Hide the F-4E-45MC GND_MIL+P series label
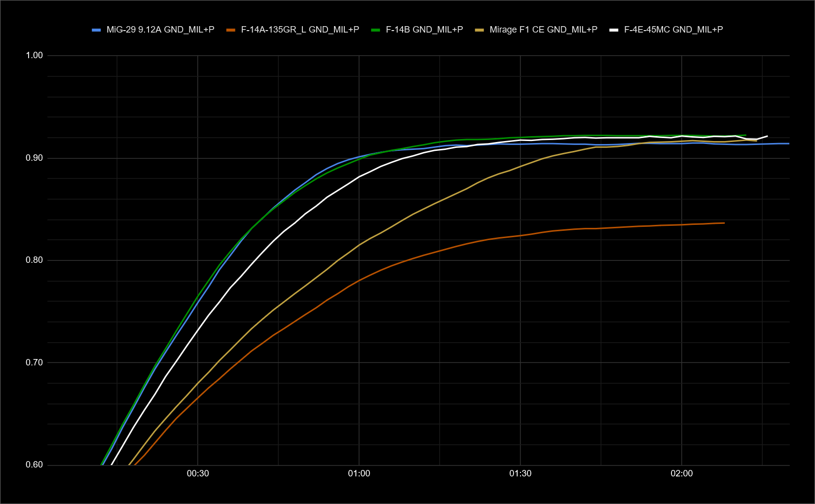This screenshot has height=504, width=815. [x=673, y=30]
